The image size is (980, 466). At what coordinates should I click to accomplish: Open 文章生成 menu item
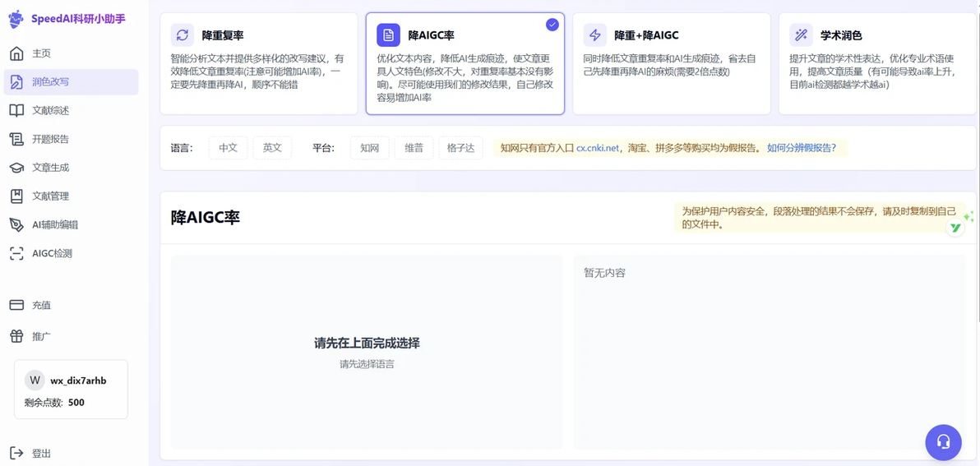pos(72,168)
